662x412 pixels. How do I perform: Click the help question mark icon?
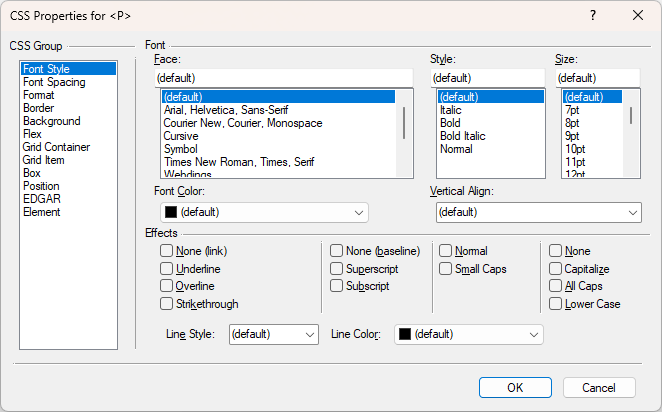pos(593,15)
